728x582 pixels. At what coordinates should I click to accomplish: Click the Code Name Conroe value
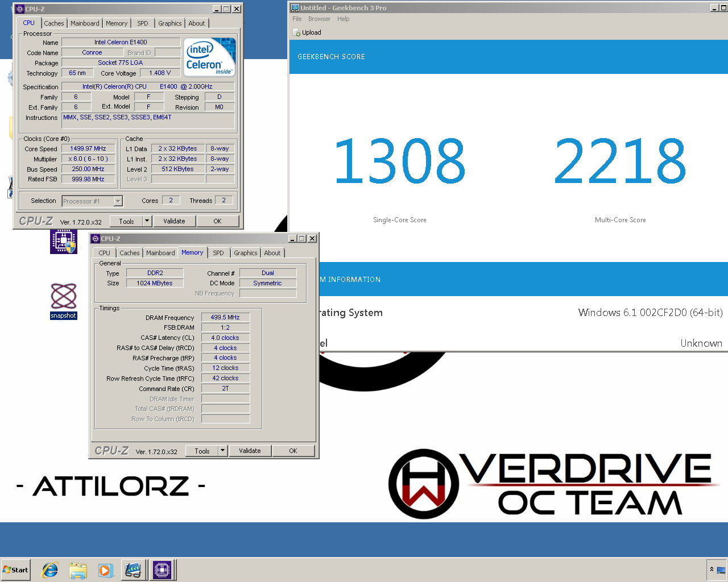(x=92, y=52)
